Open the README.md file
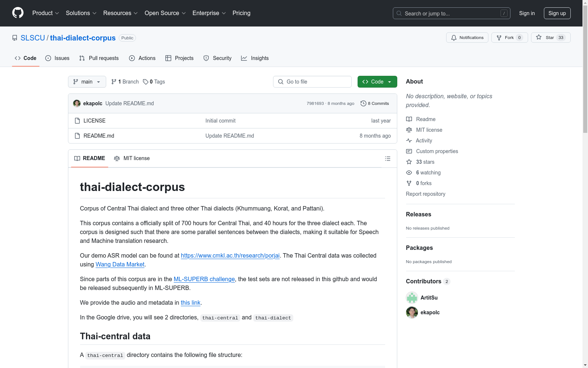 point(99,136)
